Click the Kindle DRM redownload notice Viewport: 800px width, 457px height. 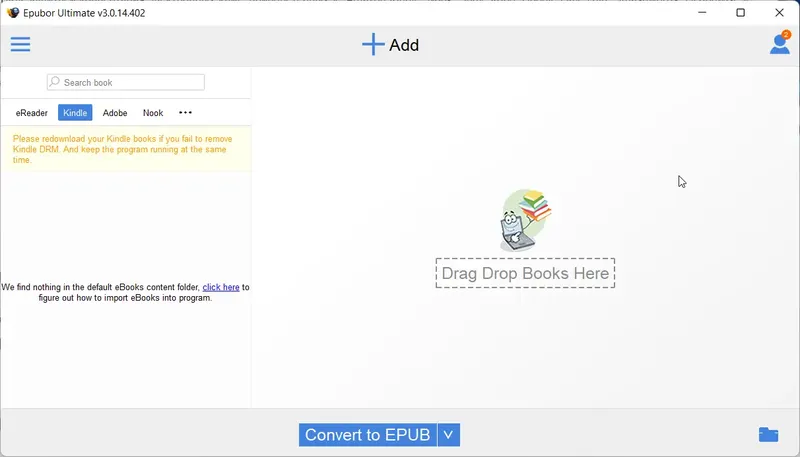tap(126, 149)
